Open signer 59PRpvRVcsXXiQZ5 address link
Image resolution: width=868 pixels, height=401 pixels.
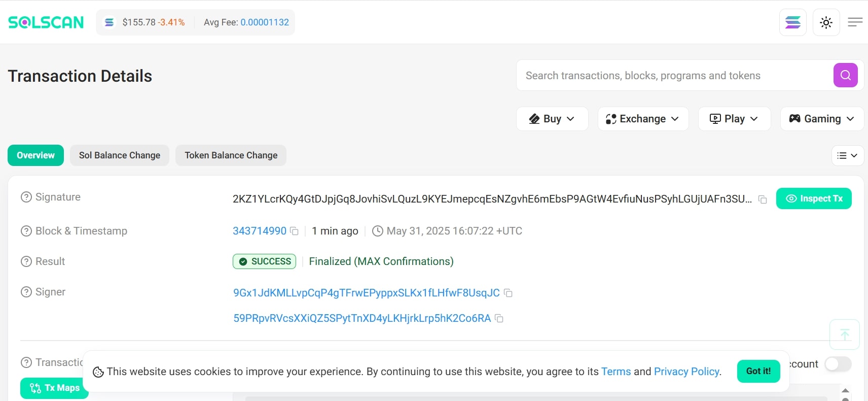pyautogui.click(x=362, y=318)
